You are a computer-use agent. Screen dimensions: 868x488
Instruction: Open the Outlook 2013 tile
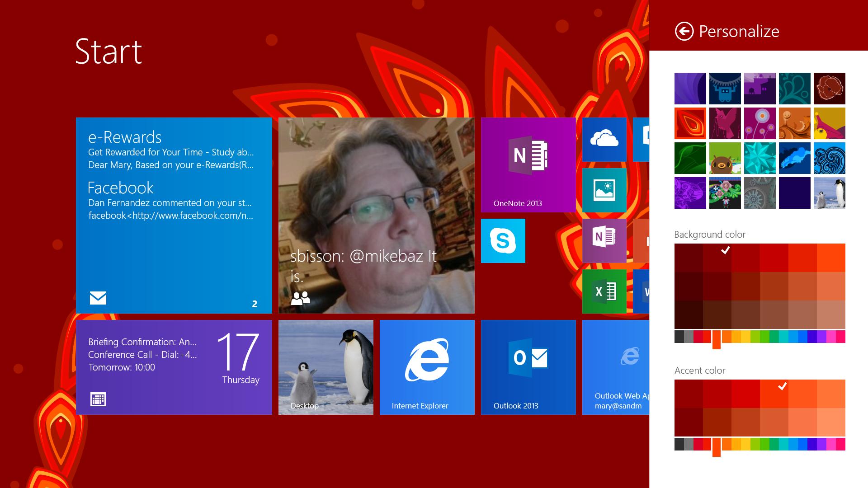(x=528, y=367)
